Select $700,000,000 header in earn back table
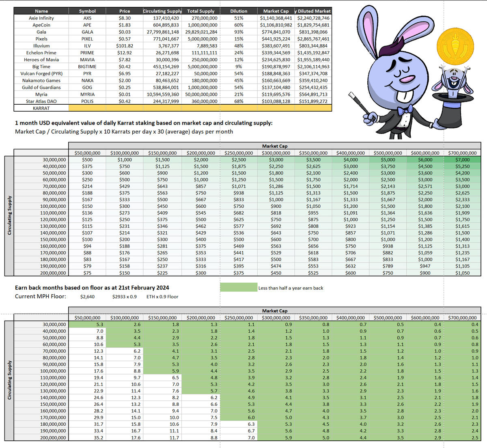Viewport: 487px width, 448px height. coord(462,318)
